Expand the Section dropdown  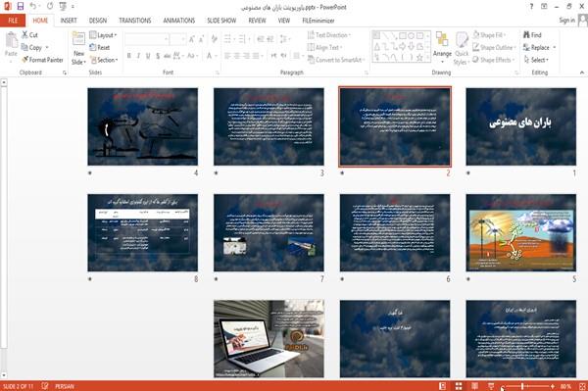pyautogui.click(x=104, y=60)
